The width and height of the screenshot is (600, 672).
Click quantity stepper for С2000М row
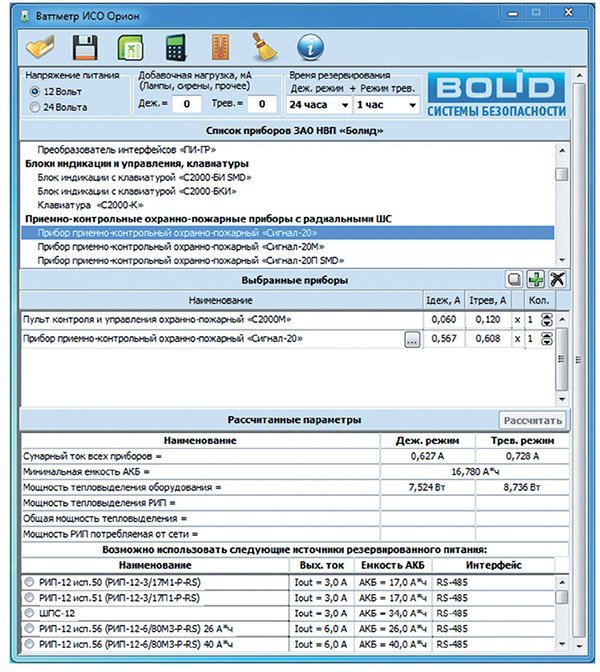[547, 320]
